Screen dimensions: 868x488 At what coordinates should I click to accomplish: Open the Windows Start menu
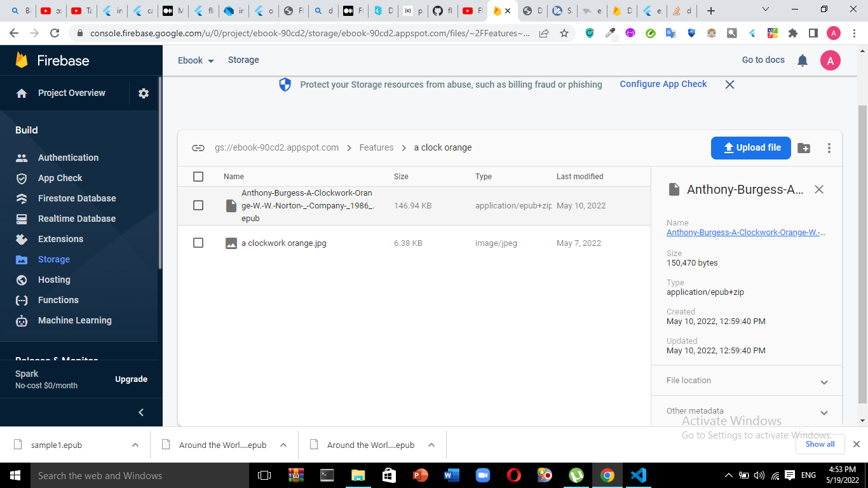point(15,475)
